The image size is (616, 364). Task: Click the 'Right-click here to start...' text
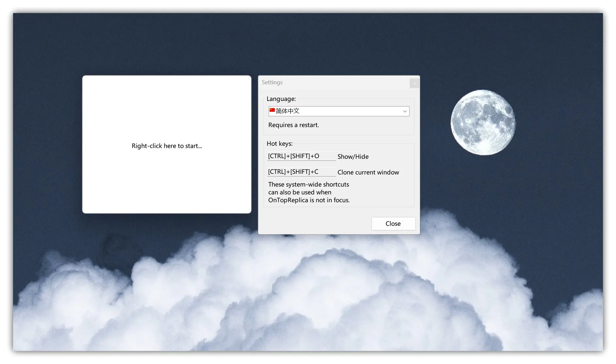167,146
